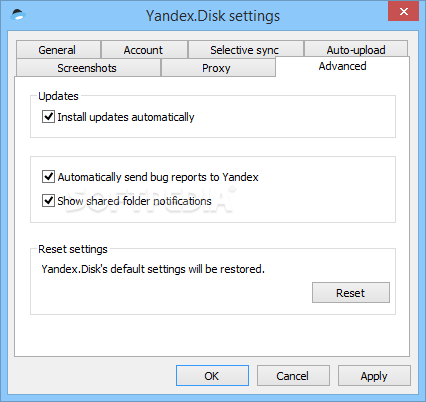Go to the Selective sync tab

point(246,50)
